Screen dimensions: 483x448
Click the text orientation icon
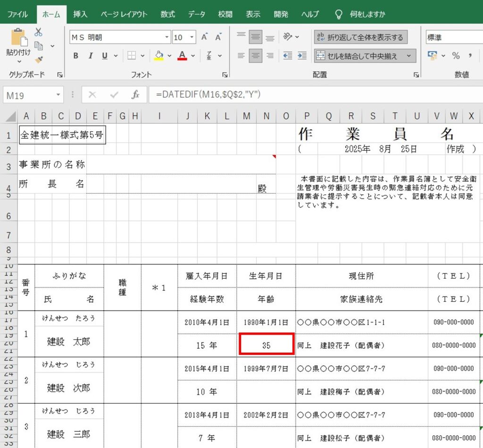(x=287, y=37)
